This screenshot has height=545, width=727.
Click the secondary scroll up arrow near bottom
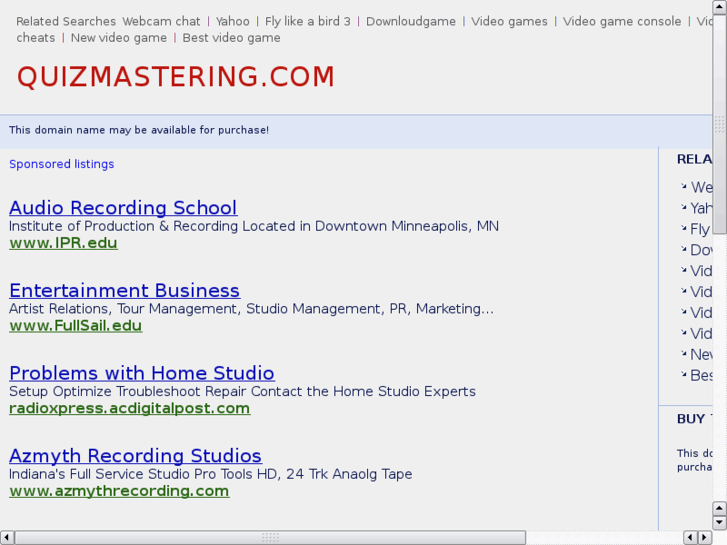pyautogui.click(x=719, y=508)
